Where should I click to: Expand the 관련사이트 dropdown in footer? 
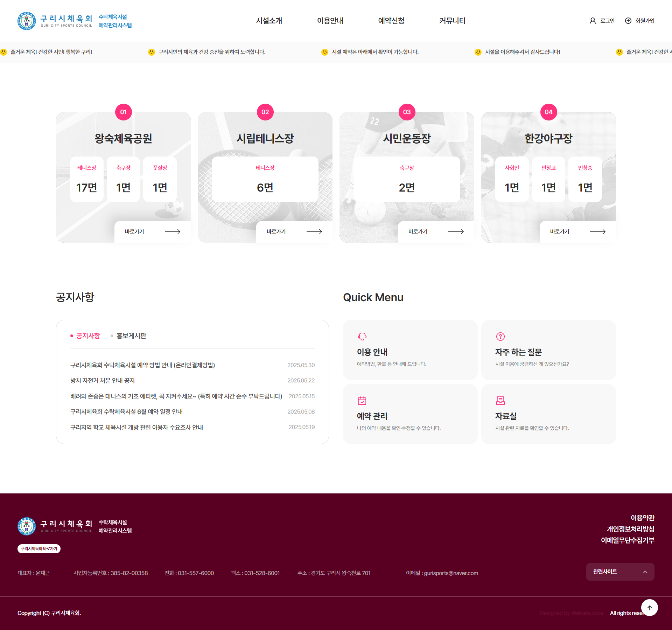pyautogui.click(x=620, y=572)
